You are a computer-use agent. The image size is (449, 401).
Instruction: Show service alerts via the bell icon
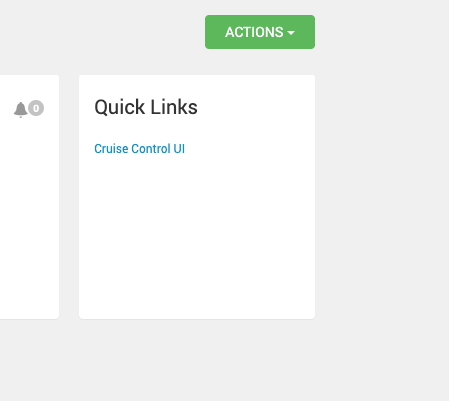20,109
